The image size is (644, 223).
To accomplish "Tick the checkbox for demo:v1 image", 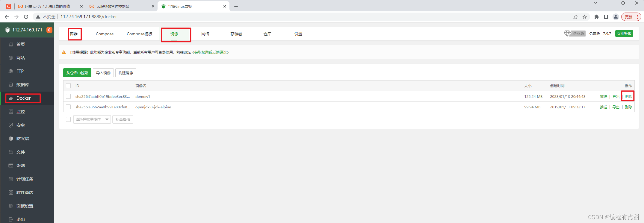I will click(68, 96).
